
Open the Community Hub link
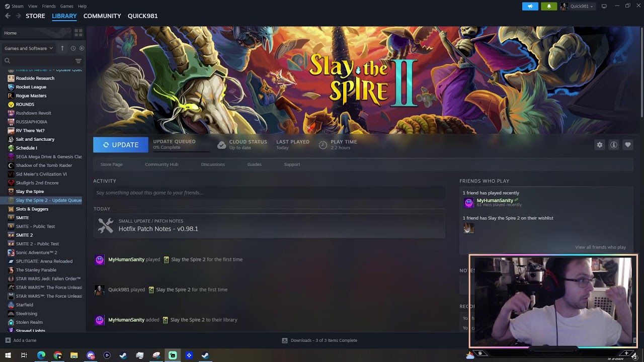pyautogui.click(x=162, y=164)
